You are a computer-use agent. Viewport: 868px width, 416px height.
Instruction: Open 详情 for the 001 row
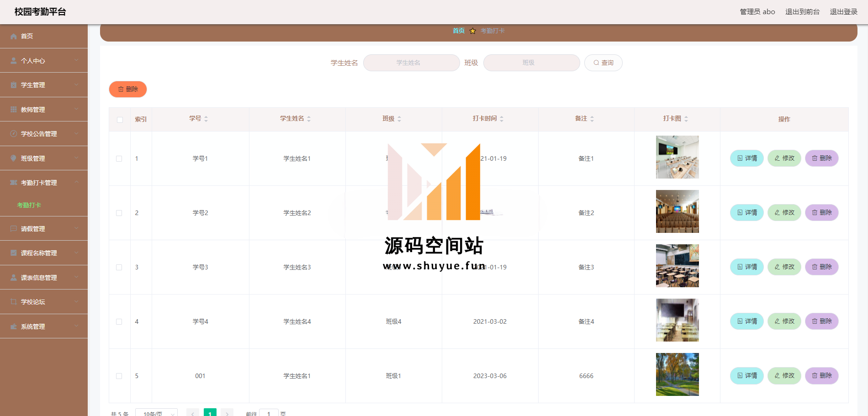pyautogui.click(x=747, y=376)
